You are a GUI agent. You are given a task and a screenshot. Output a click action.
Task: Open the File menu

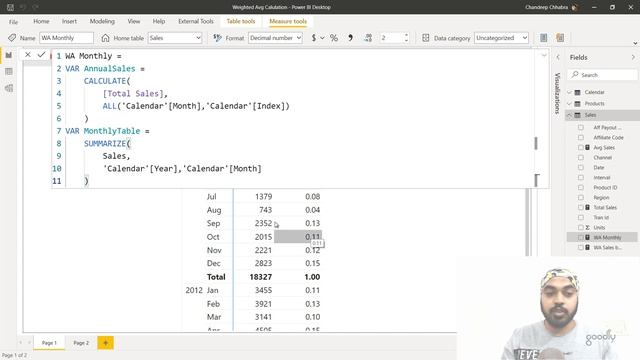13,22
